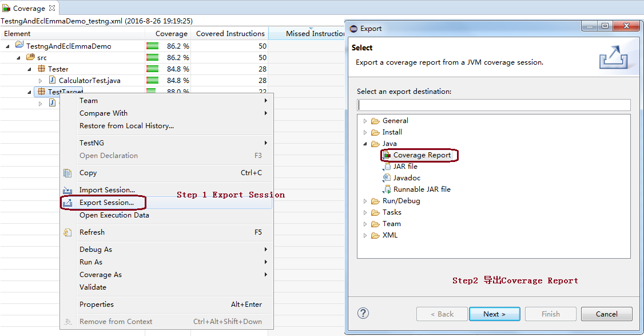The image size is (644, 336).
Task: Click the Javadoc icon in the Export tree
Action: (x=387, y=177)
